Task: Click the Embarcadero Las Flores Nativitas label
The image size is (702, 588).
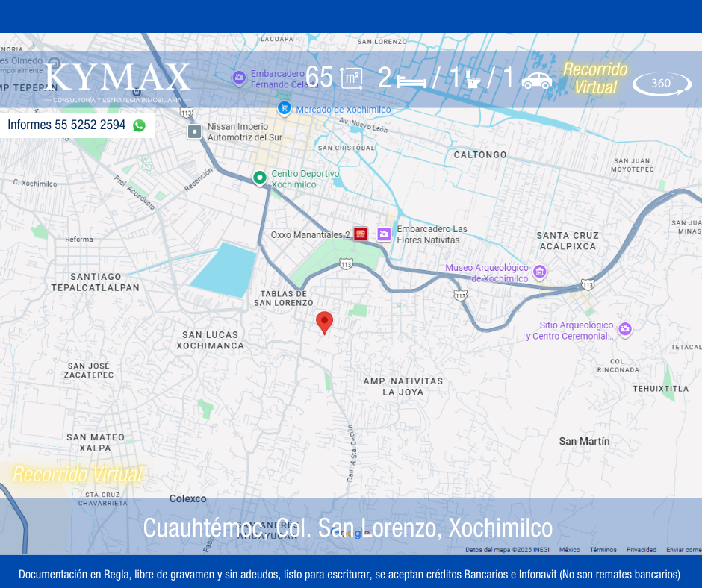Action: point(432,234)
